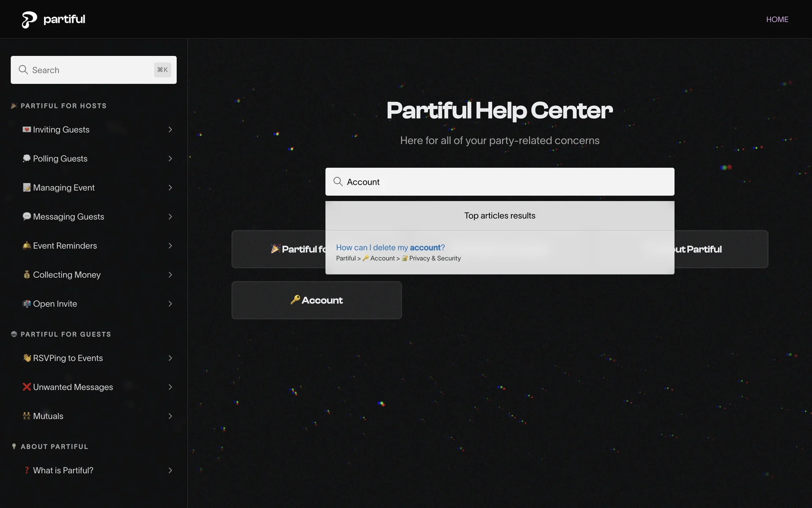Click the magnifier icon in Account search

(338, 182)
